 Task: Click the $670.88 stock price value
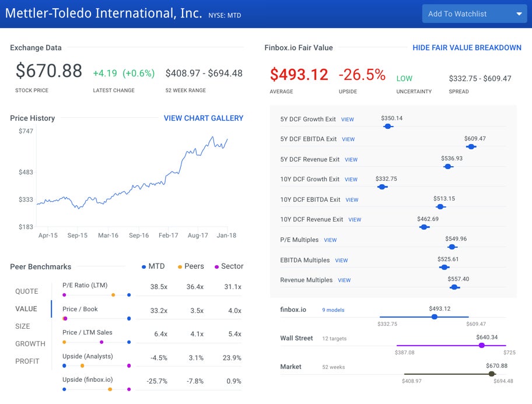coord(49,71)
